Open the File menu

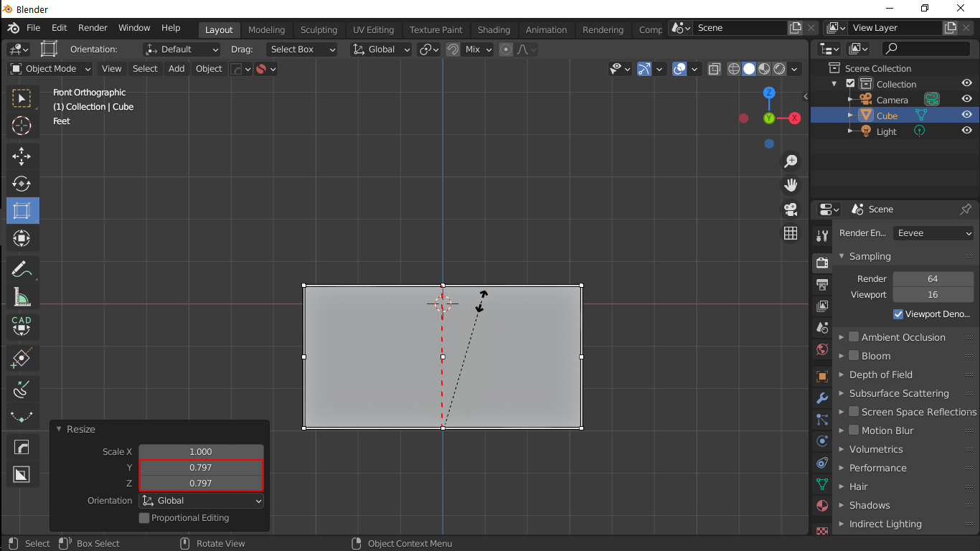[33, 28]
